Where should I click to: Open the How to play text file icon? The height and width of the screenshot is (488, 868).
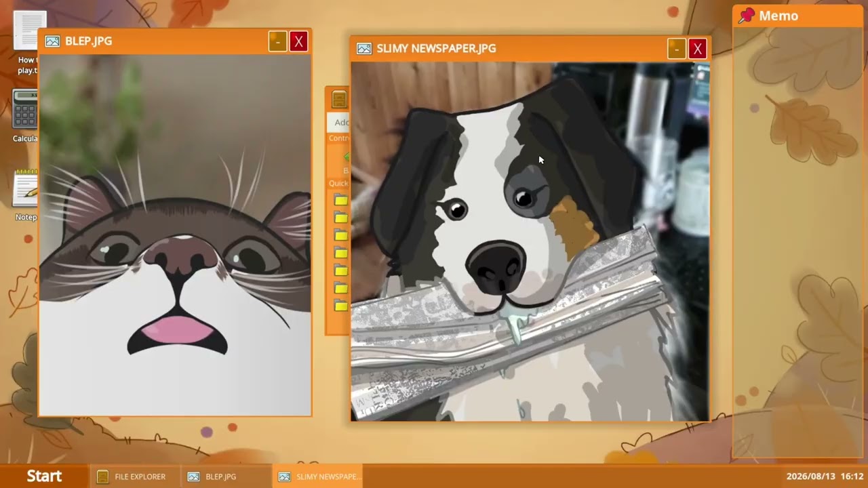pos(27,42)
